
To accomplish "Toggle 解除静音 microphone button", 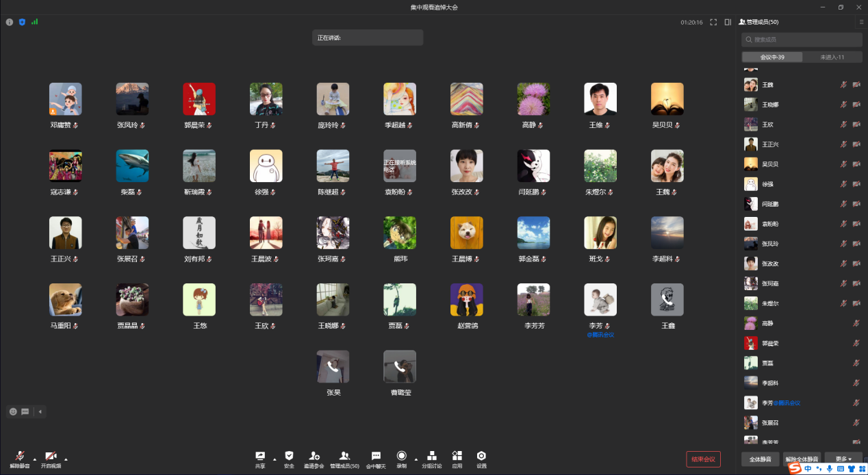I will coord(20,457).
